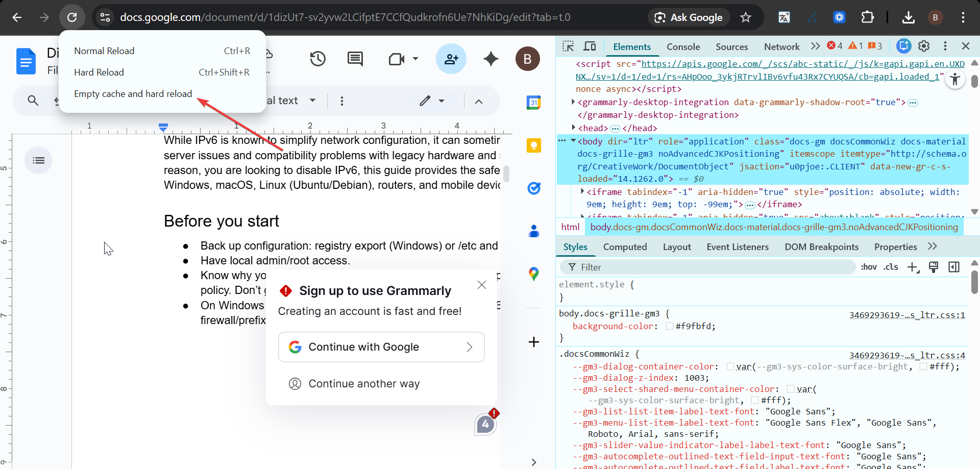
Task: Click the browser reload button
Action: point(72,17)
